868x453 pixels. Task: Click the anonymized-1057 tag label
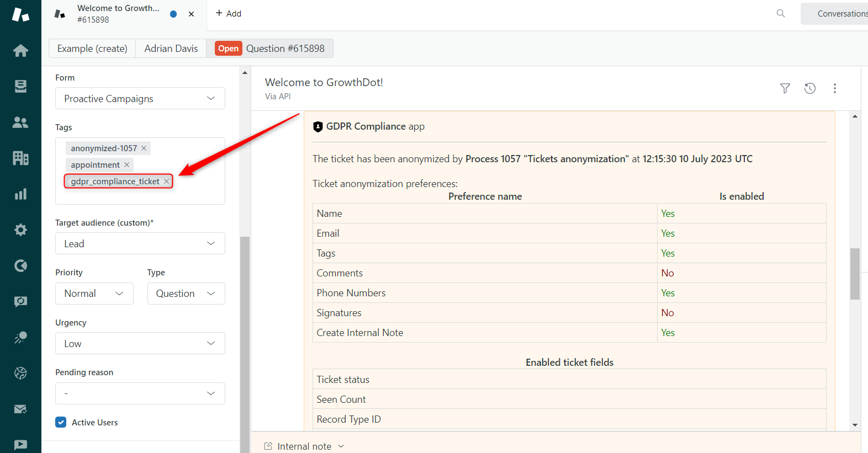[104, 148]
